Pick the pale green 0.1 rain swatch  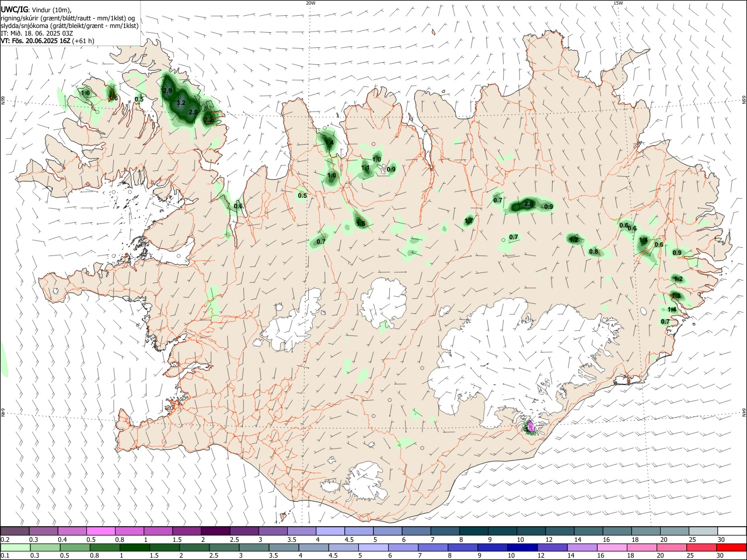[x=15, y=547]
